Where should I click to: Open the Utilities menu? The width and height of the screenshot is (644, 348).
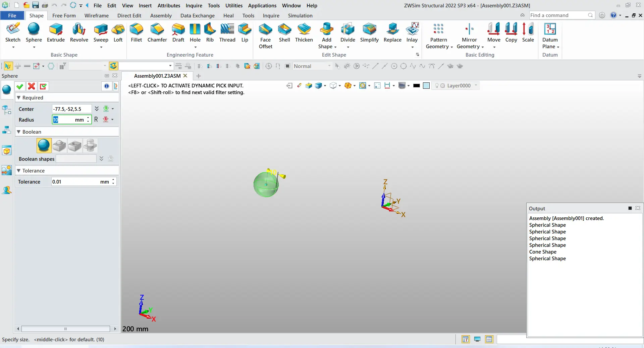pos(234,6)
